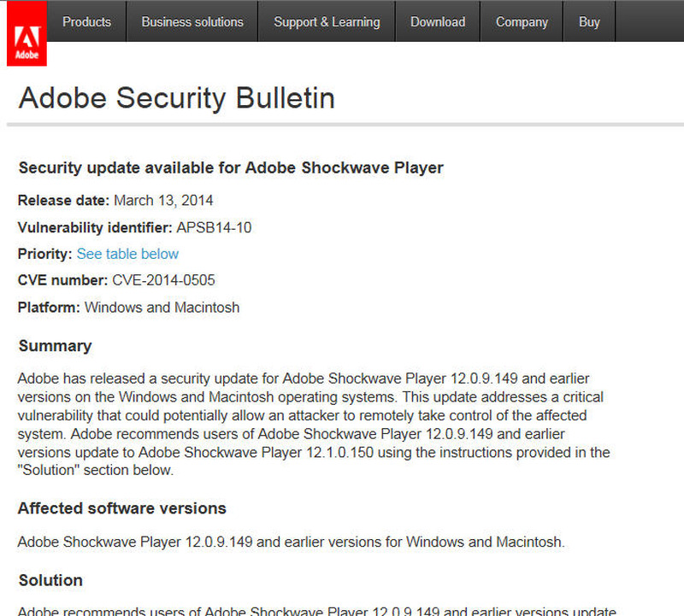684x616 pixels.
Task: Click the Summary section heading
Action: pos(55,346)
